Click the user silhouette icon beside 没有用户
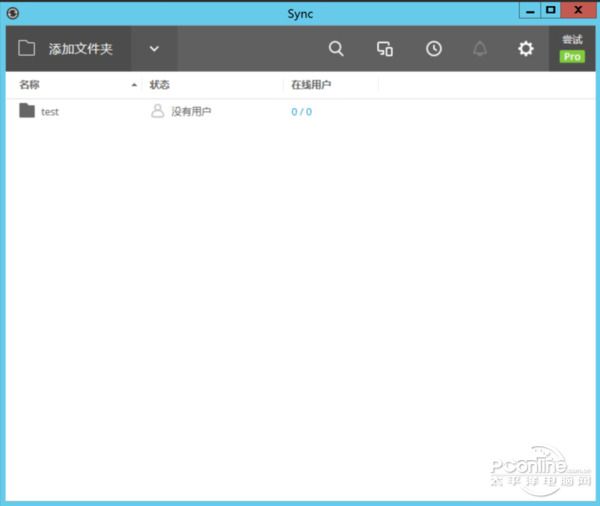The image size is (600, 506). coord(157,111)
